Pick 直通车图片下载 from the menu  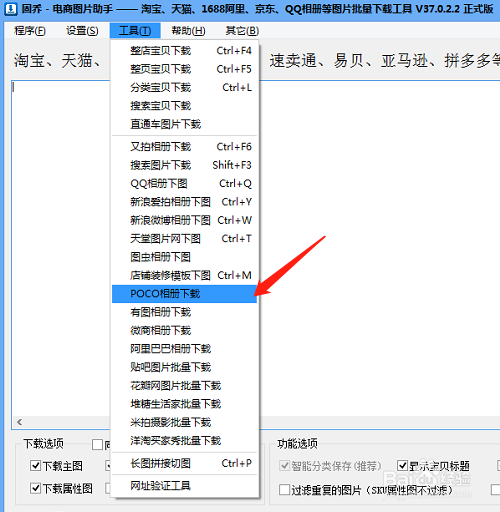point(184,124)
